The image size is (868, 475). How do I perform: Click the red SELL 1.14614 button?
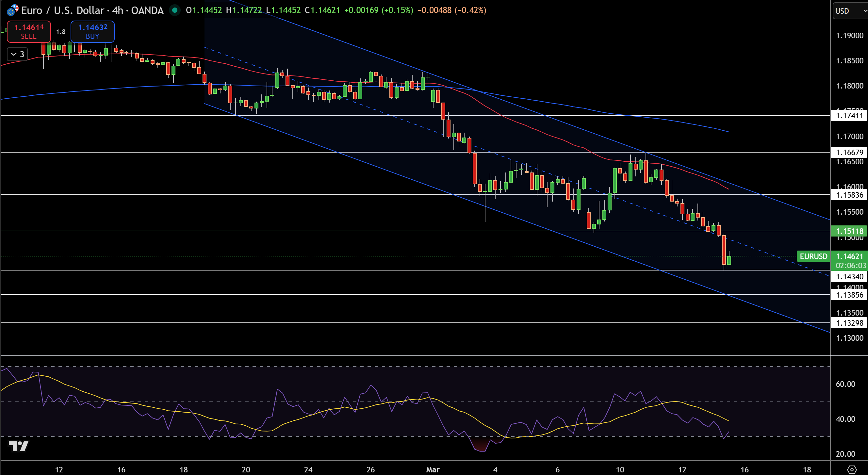[29, 32]
